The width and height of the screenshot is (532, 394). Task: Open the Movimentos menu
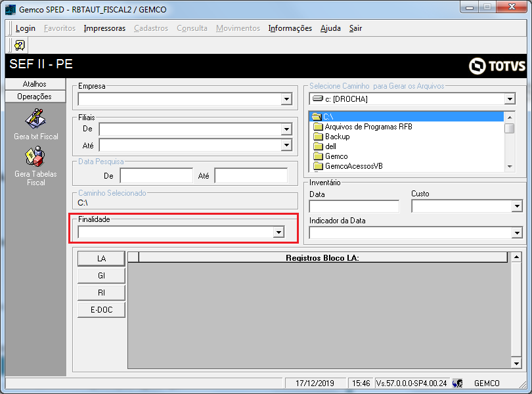pos(238,28)
